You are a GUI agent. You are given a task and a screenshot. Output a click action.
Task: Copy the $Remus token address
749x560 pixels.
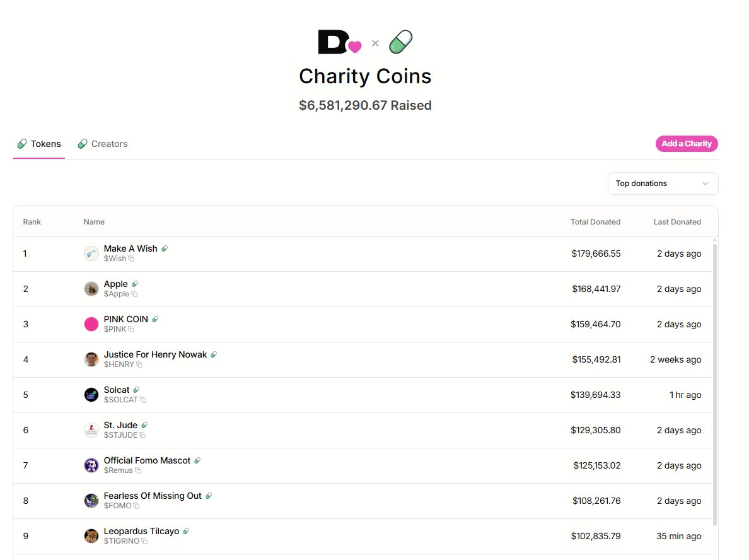(x=138, y=471)
